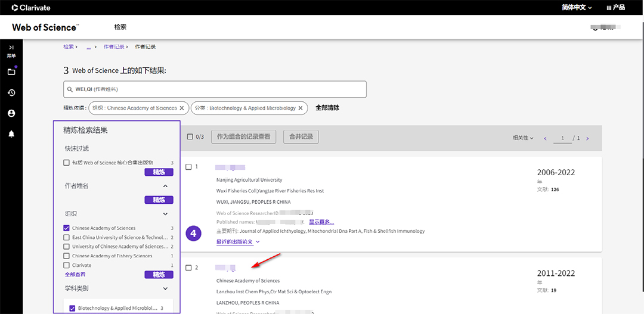The width and height of the screenshot is (644, 314).
Task: Go to 检索 breadcrumb
Action: (68, 47)
